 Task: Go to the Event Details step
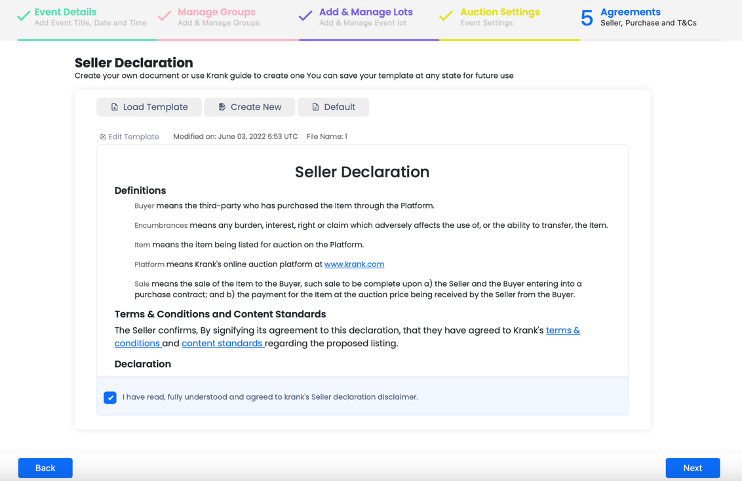pos(65,12)
